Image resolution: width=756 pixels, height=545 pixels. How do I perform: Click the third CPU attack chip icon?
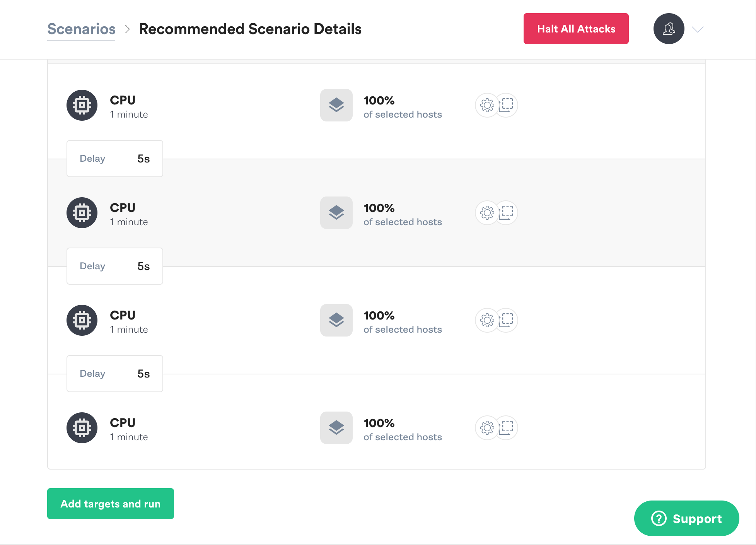click(82, 320)
